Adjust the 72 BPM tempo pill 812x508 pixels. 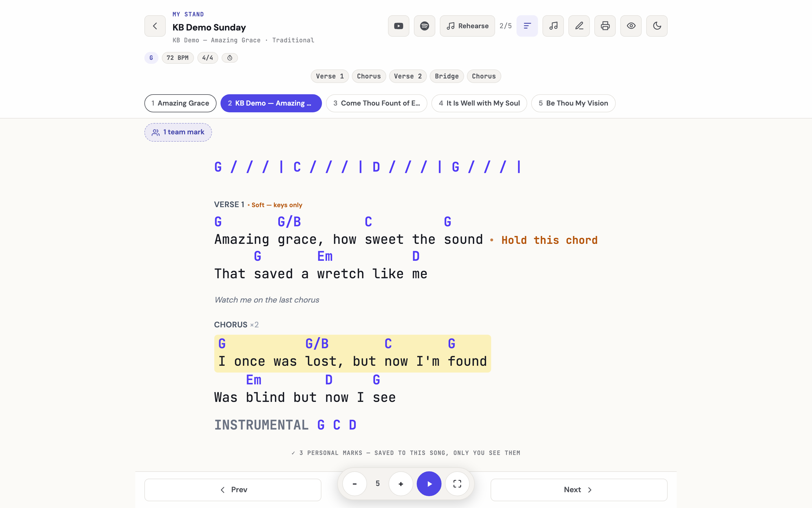coord(178,58)
